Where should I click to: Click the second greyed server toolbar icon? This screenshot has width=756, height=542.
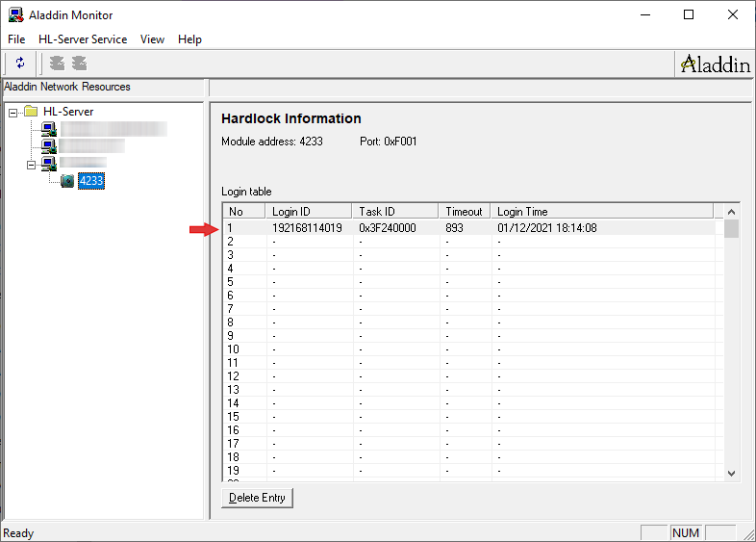(x=79, y=63)
